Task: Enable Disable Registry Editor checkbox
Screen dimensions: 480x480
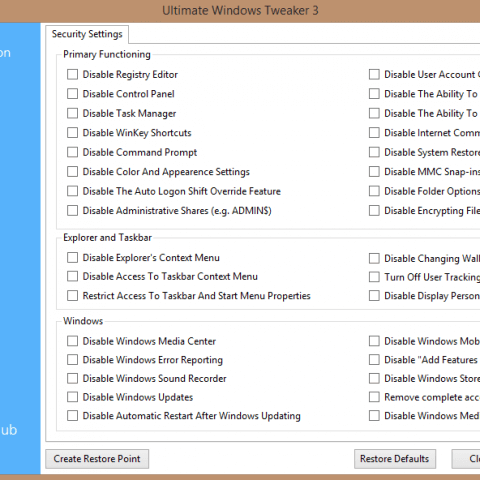Action: [72, 74]
